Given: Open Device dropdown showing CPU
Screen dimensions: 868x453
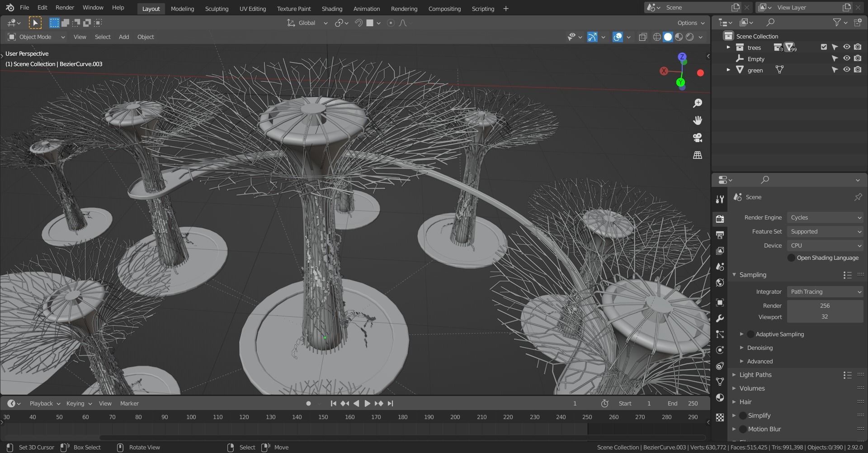Looking at the screenshot, I should pyautogui.click(x=825, y=246).
